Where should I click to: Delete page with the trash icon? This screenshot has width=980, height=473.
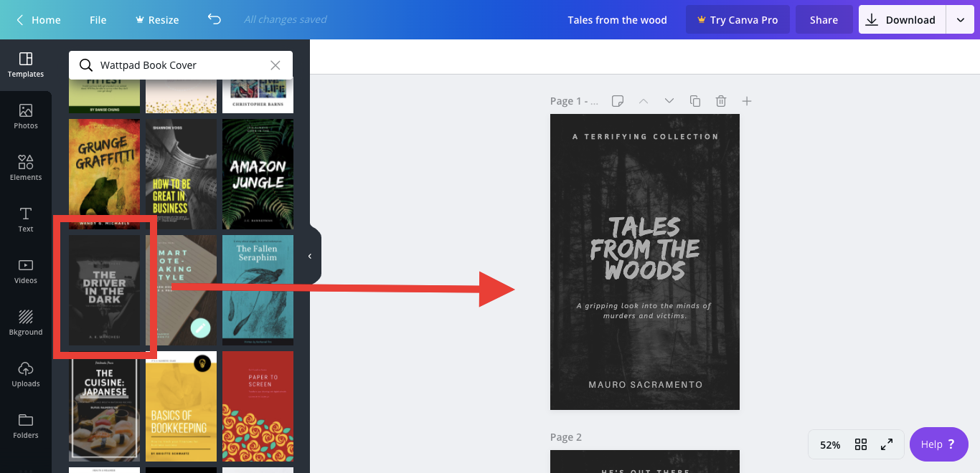click(x=721, y=101)
